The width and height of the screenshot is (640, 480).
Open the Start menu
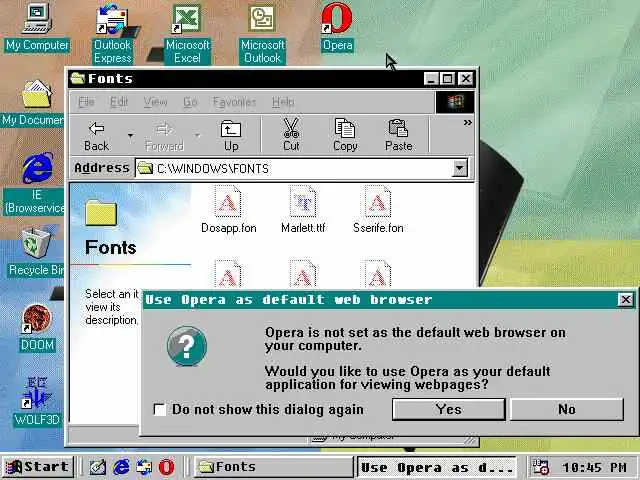[38, 467]
